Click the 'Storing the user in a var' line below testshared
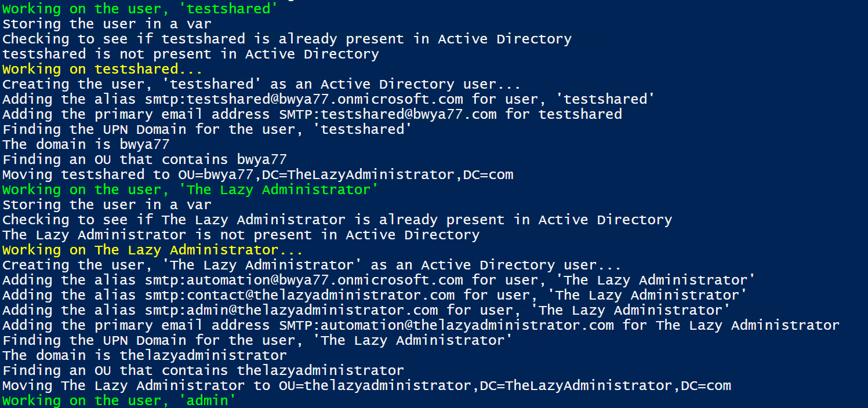Screen dimensions: 868x408 click(107, 24)
